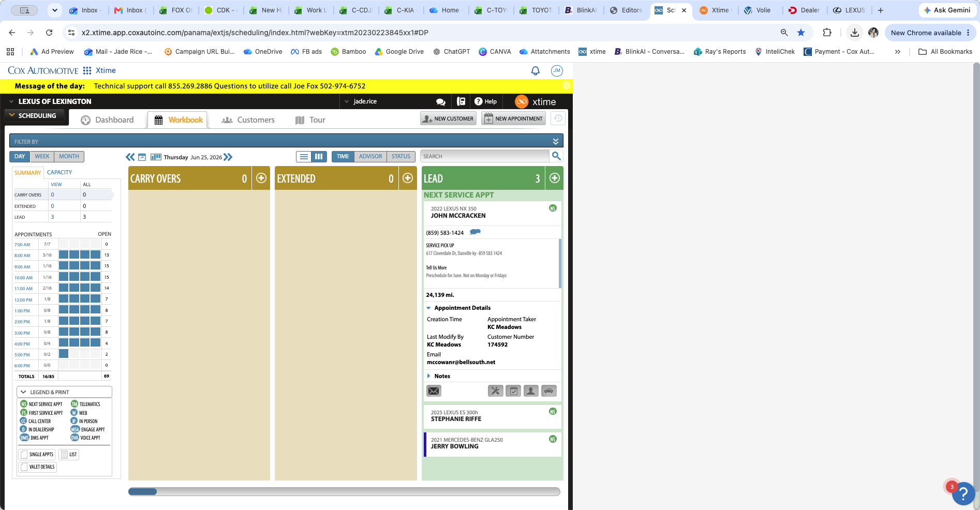Group appointments by STATUS
Screen dimensions: 980x510
[400, 156]
